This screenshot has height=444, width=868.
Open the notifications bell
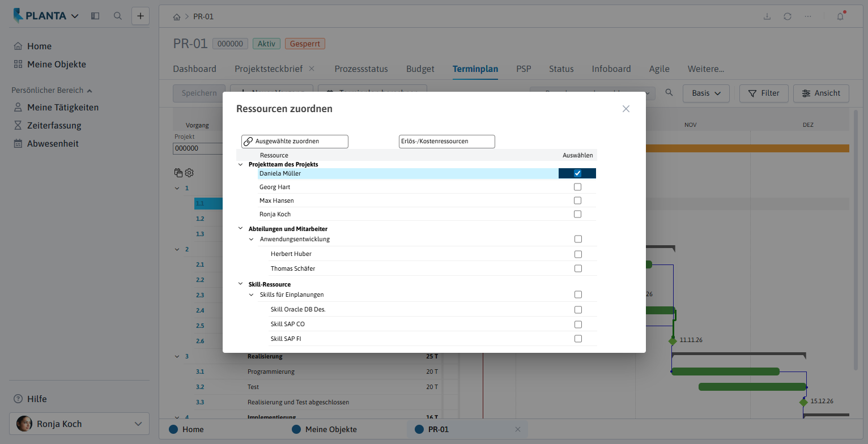pyautogui.click(x=840, y=16)
